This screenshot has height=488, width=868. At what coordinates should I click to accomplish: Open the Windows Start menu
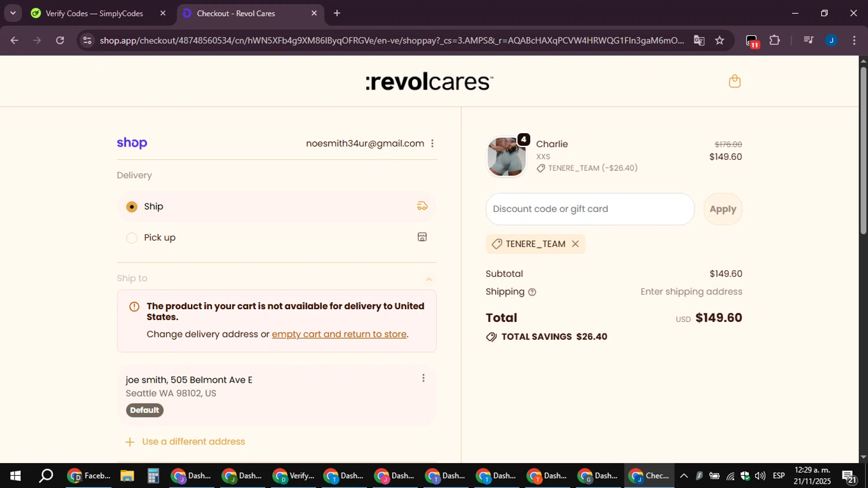tap(16, 476)
